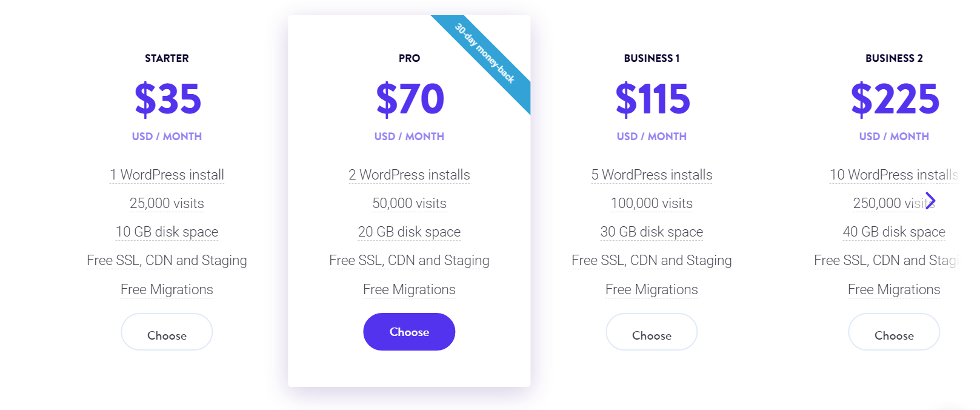Select the PRO plan title

[x=409, y=58]
